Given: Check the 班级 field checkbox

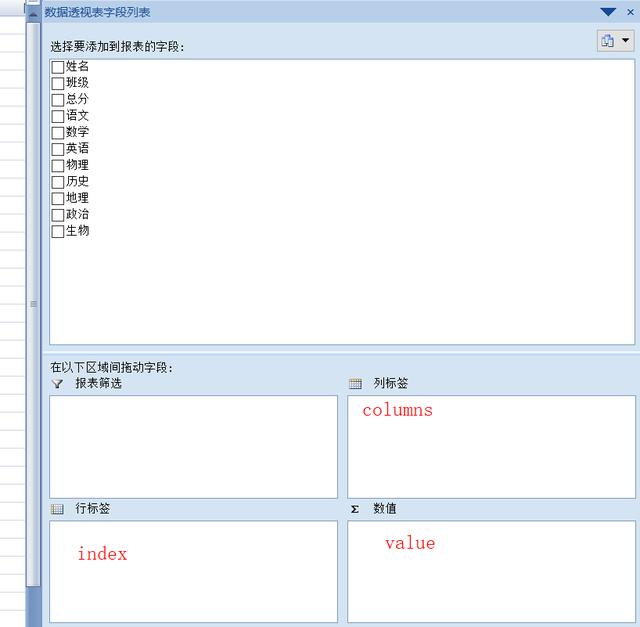Looking at the screenshot, I should pos(58,83).
